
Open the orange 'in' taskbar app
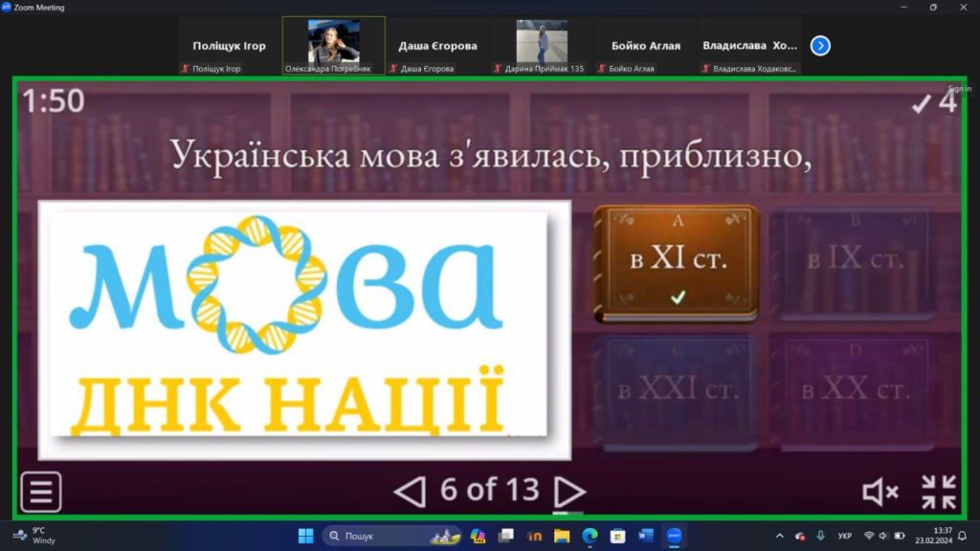[534, 536]
